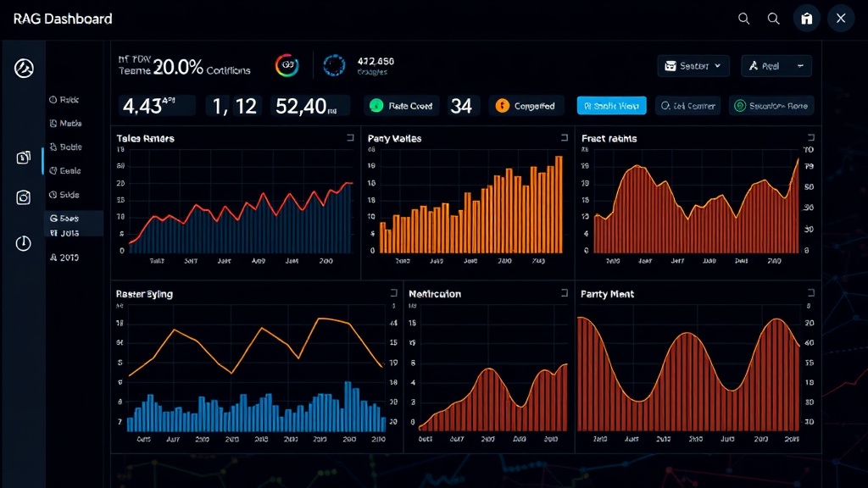Open the Peal dropdown in the header
This screenshot has width=868, height=488.
[x=776, y=66]
